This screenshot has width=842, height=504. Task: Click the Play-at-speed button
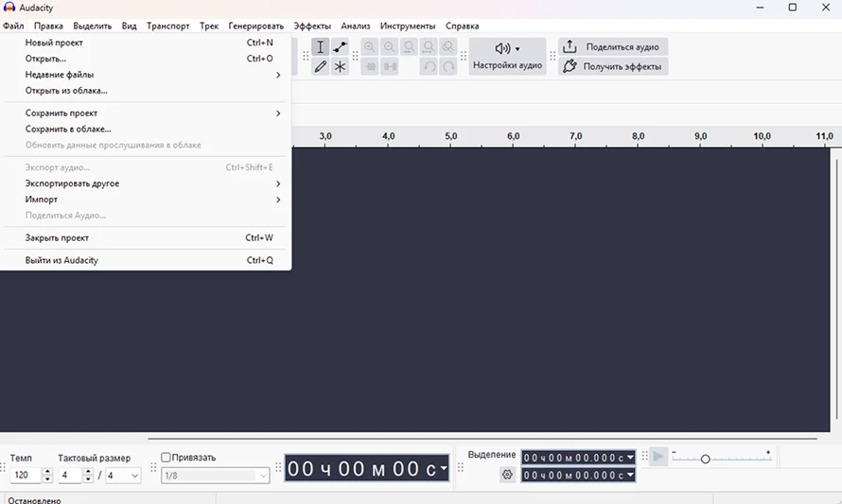(658, 458)
